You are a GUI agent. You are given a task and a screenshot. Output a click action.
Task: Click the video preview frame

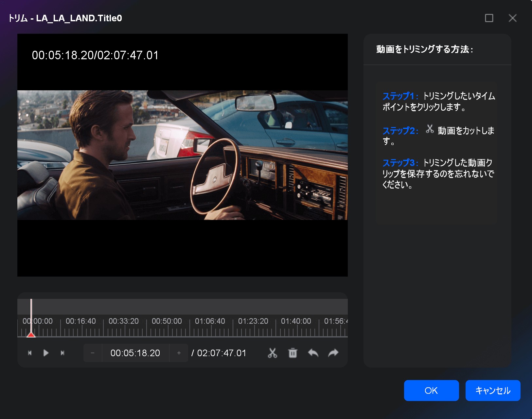point(183,155)
